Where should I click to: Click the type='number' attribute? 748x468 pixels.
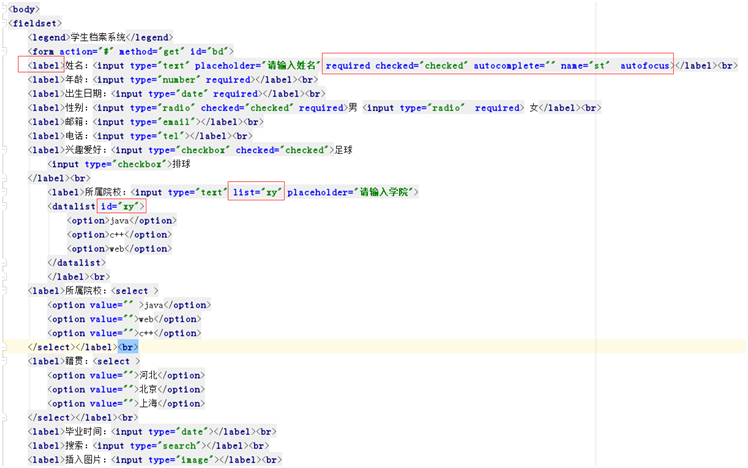click(165, 80)
